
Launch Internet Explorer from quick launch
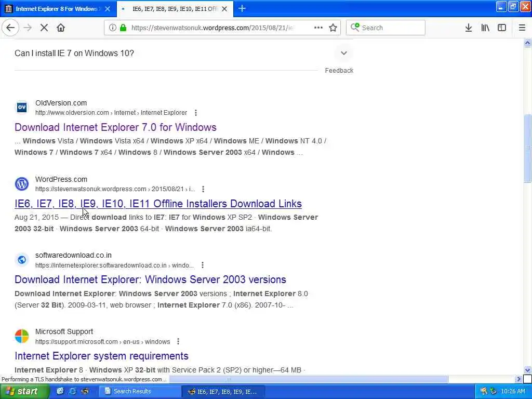click(x=72, y=391)
